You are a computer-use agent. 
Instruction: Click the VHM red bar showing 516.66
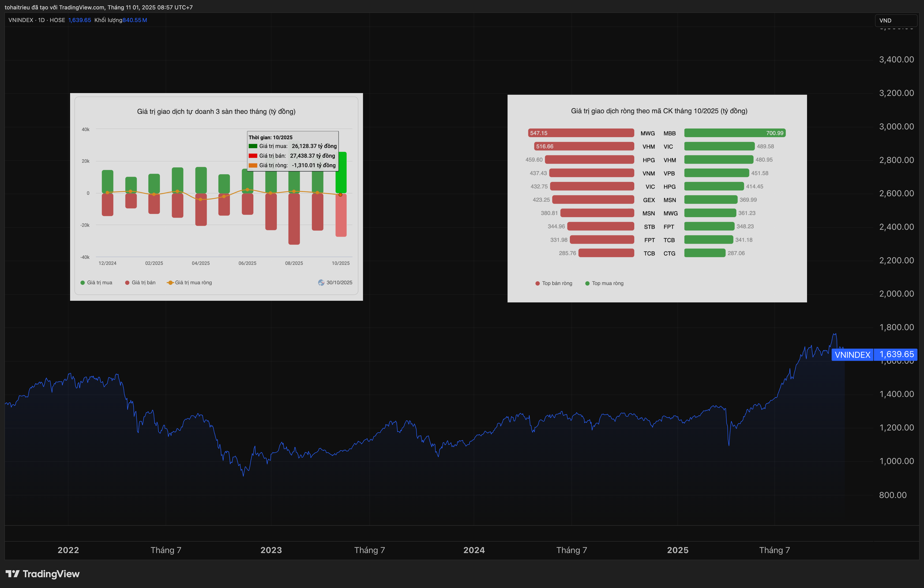coord(584,146)
